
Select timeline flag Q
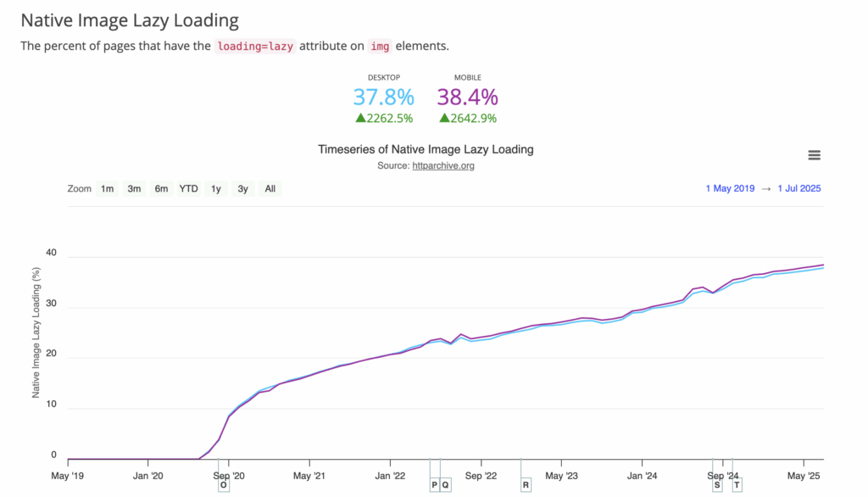tap(446, 485)
